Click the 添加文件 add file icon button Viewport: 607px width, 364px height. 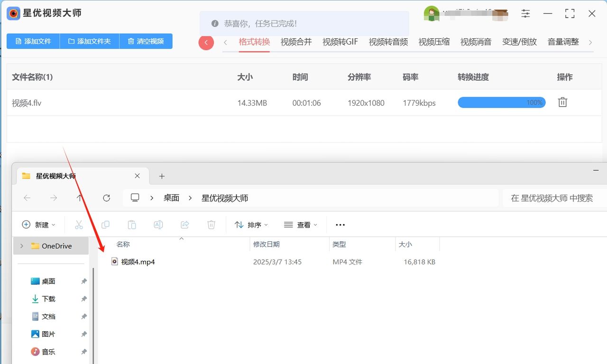[32, 41]
